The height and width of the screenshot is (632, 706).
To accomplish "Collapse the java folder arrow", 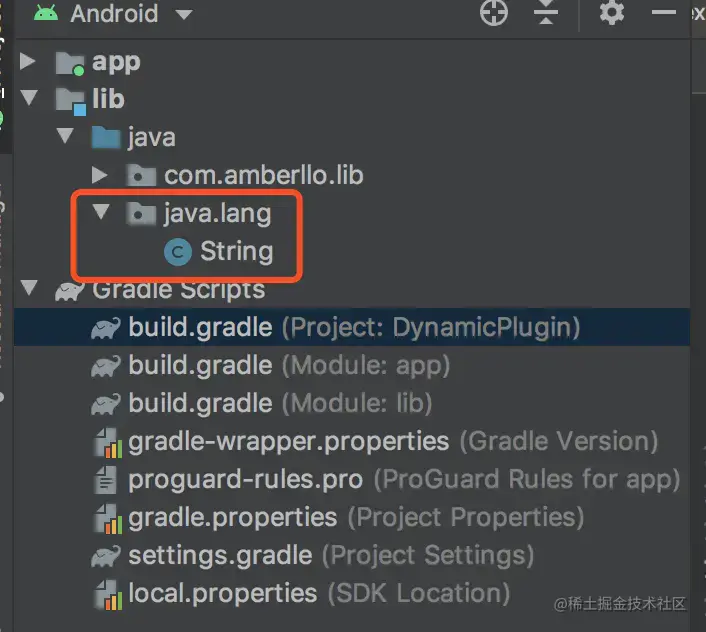I will [65, 135].
